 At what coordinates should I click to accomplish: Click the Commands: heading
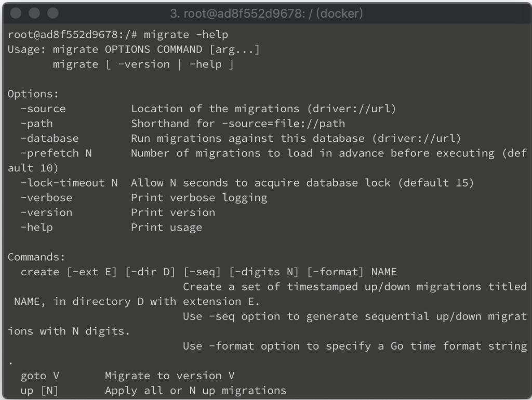tap(36, 257)
